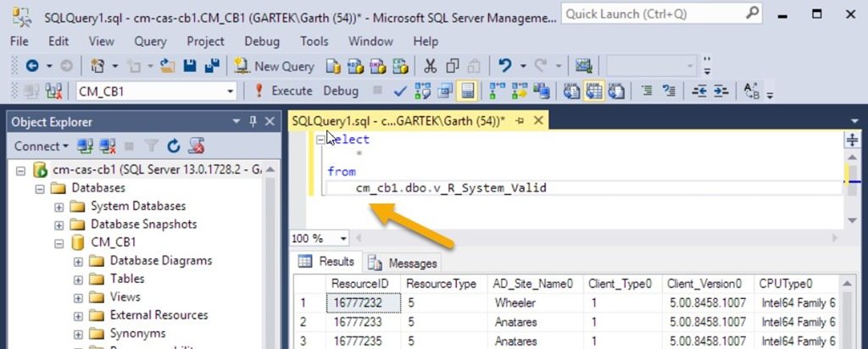Click the New Query button

tap(274, 66)
